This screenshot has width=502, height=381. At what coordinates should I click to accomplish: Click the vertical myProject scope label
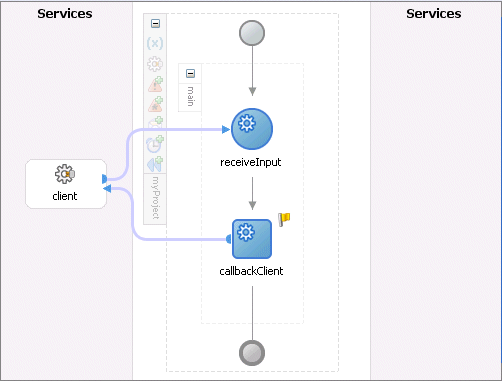click(x=155, y=198)
